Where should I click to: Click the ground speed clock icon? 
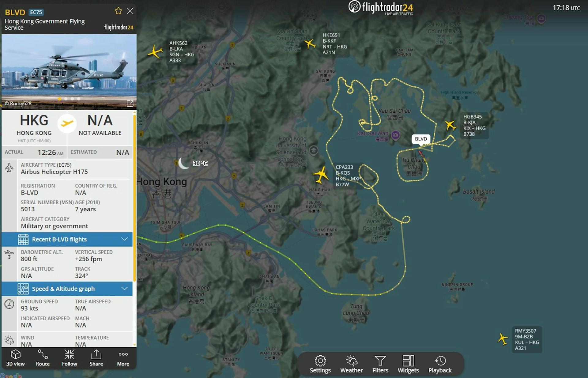point(9,304)
